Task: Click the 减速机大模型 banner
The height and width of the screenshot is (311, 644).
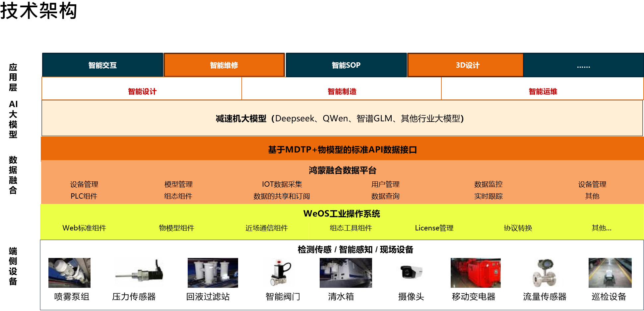Action: point(342,118)
